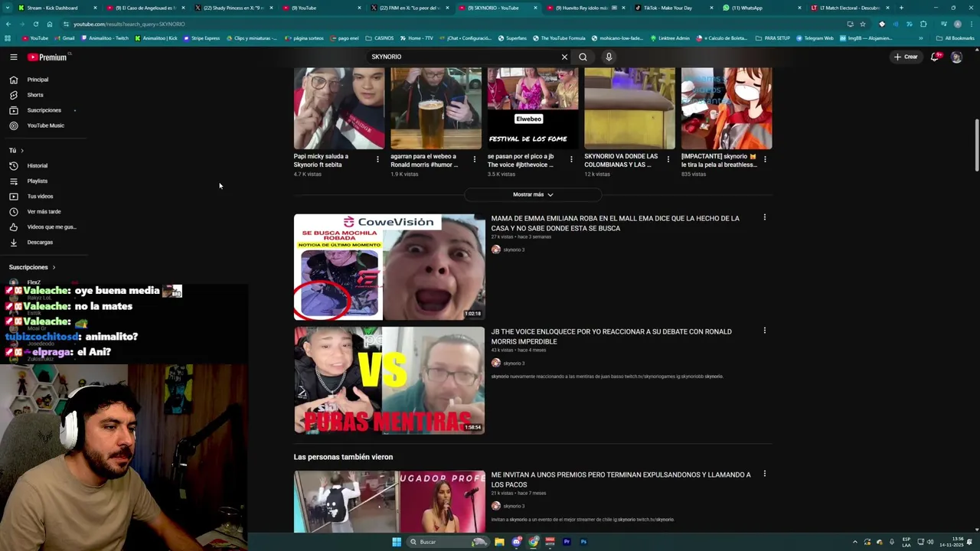Open the Festival de los Fome short thumbnail
The image size is (980, 551).
[533, 108]
